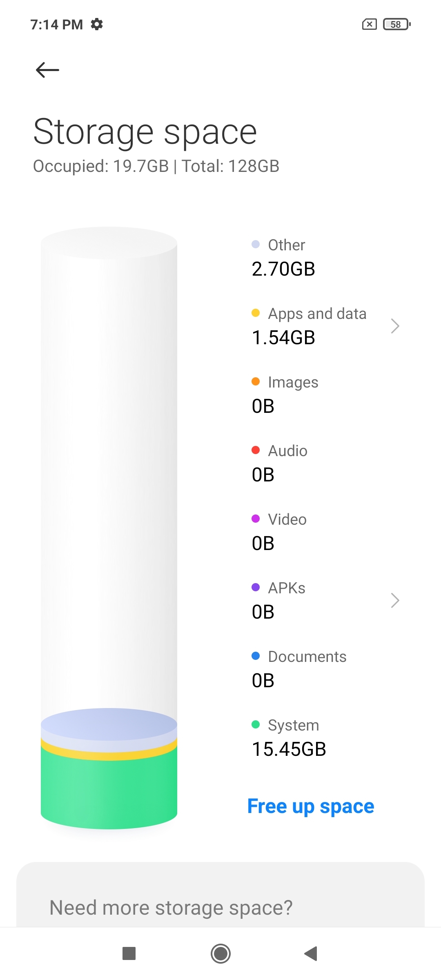Screen dimensions: 441x980
Task: Tap the Free up space link
Action: tap(311, 806)
